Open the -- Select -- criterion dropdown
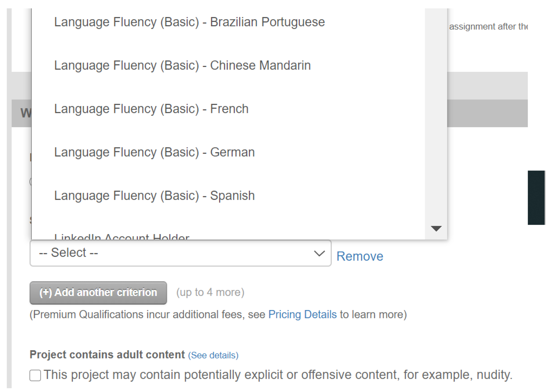Viewport: 555px width, 392px height. coord(180,253)
